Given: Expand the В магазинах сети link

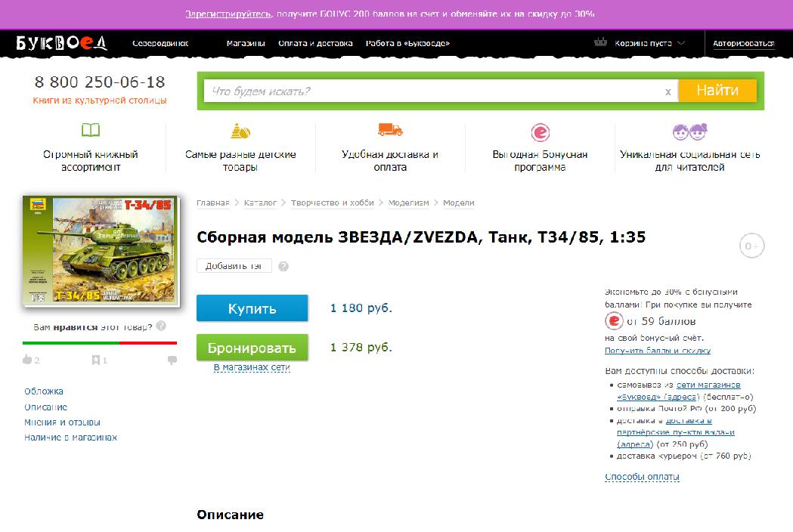Looking at the screenshot, I should click(252, 368).
